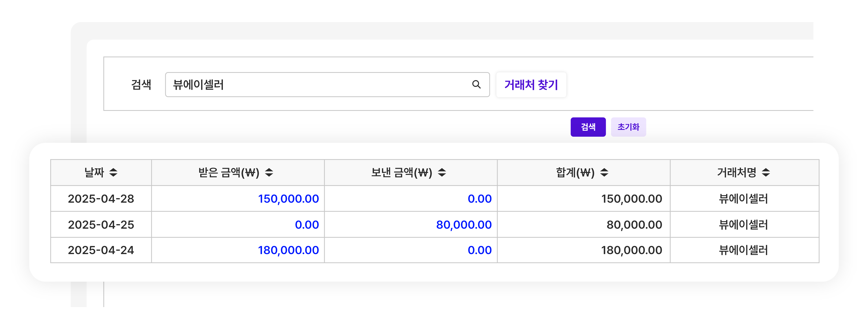
Task: Open 0.00 sent amount in 2025-04-28 row
Action: coord(480,199)
